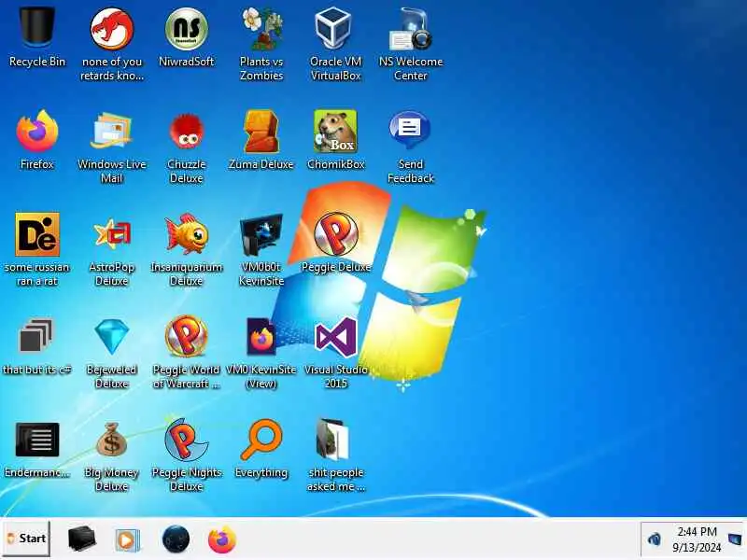Open the black folder taskbar icon

tap(81, 539)
